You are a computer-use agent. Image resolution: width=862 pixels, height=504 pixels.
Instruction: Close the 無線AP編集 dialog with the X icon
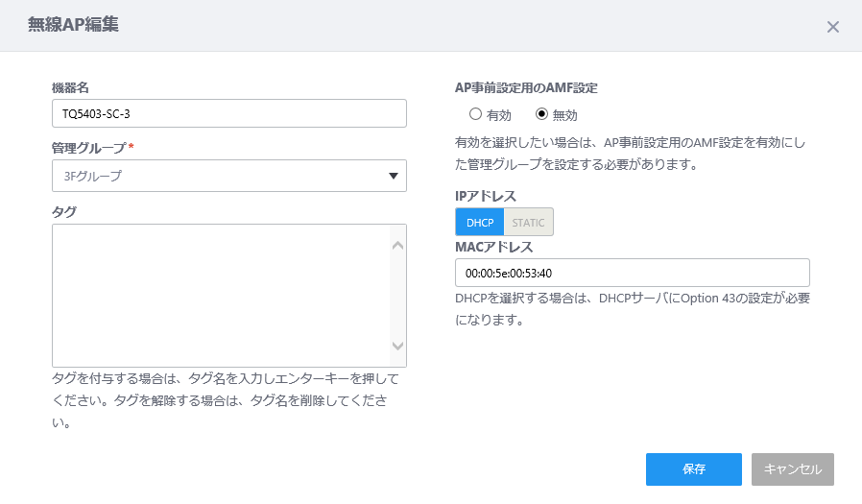coord(833,26)
